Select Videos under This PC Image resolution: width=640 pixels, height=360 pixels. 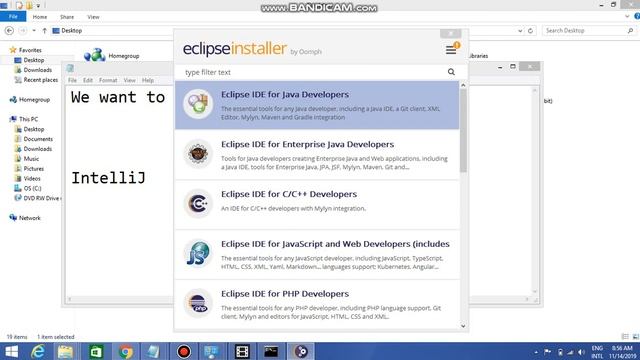tap(32, 179)
